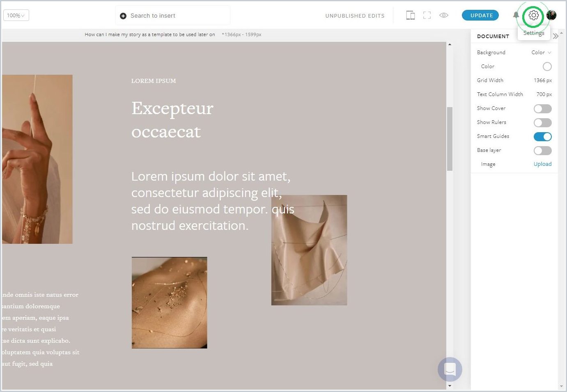Preview the story with the eye icon

pyautogui.click(x=444, y=15)
